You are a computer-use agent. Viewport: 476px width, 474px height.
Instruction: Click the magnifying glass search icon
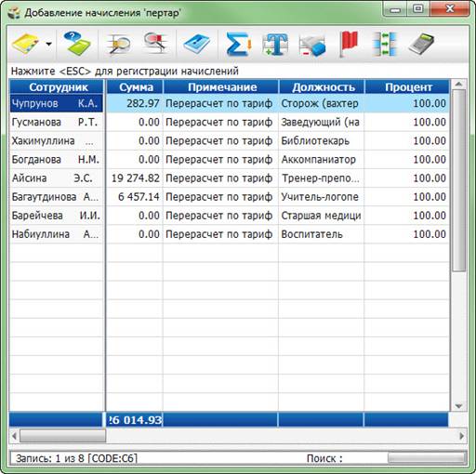tap(118, 45)
